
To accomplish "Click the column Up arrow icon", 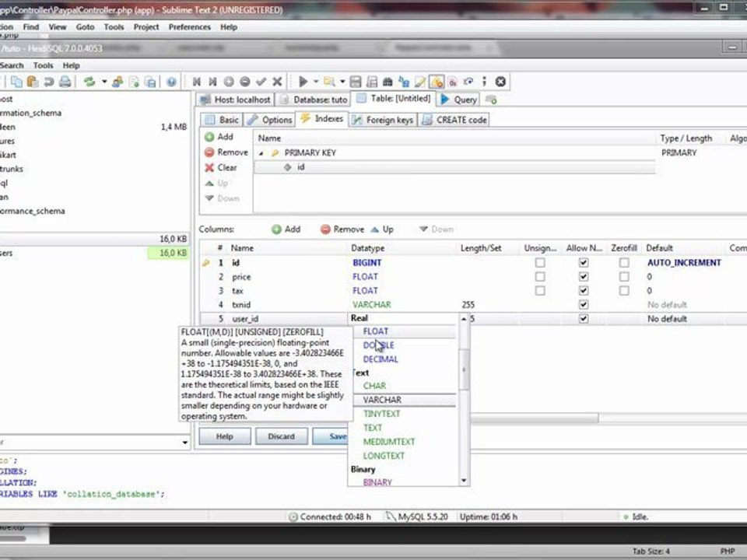I will pos(375,229).
